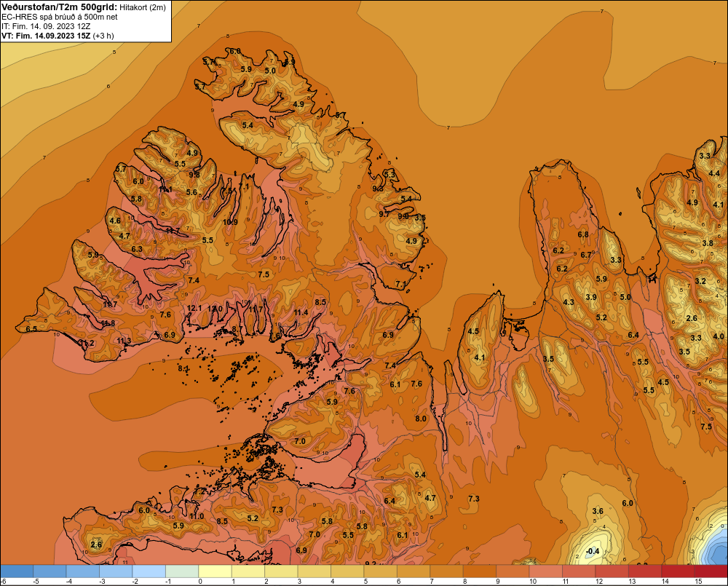Click the 3.9 temperature label

click(x=591, y=297)
